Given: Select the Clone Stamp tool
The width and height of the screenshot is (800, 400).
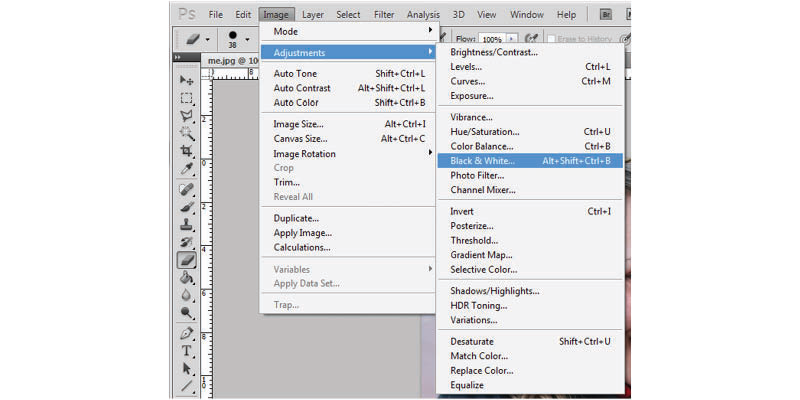Looking at the screenshot, I should click(187, 225).
